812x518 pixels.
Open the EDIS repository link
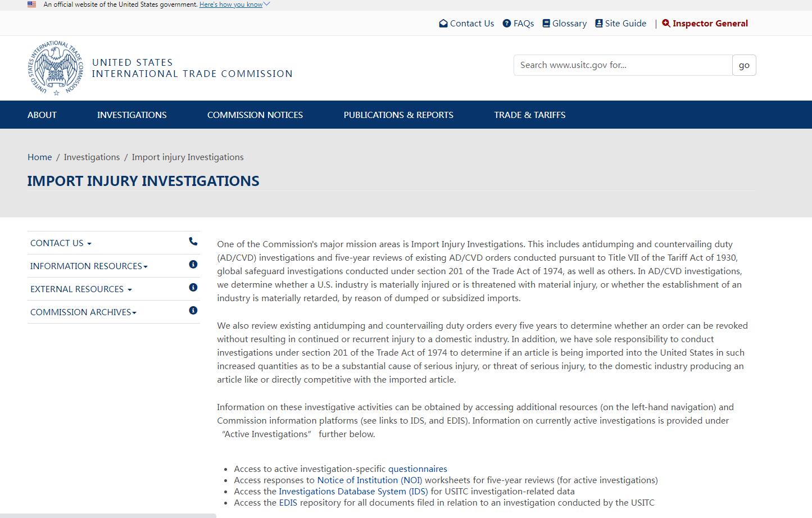coord(288,502)
